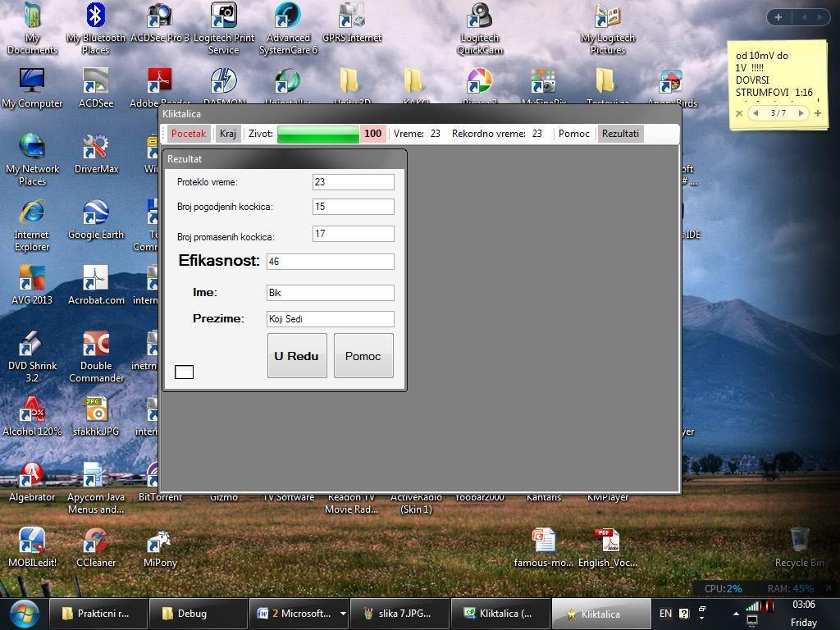Open the Rezultati toolbar item
The height and width of the screenshot is (630, 840).
pos(620,134)
